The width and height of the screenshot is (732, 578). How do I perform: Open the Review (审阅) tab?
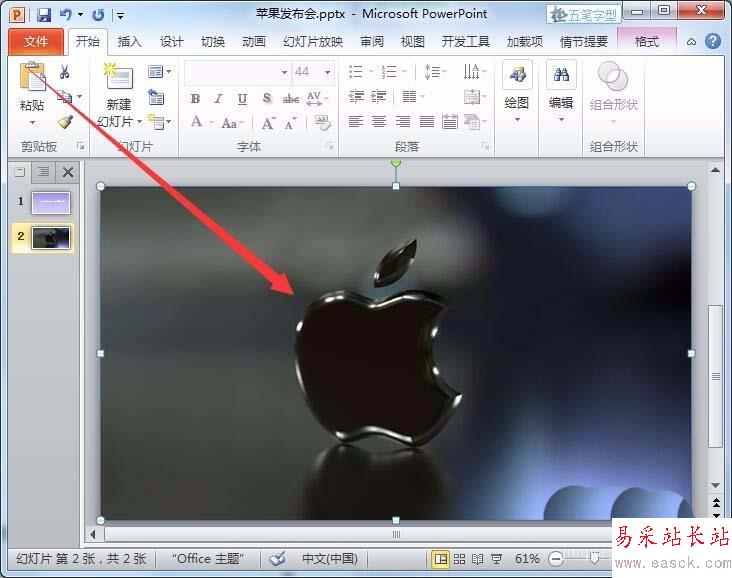372,42
